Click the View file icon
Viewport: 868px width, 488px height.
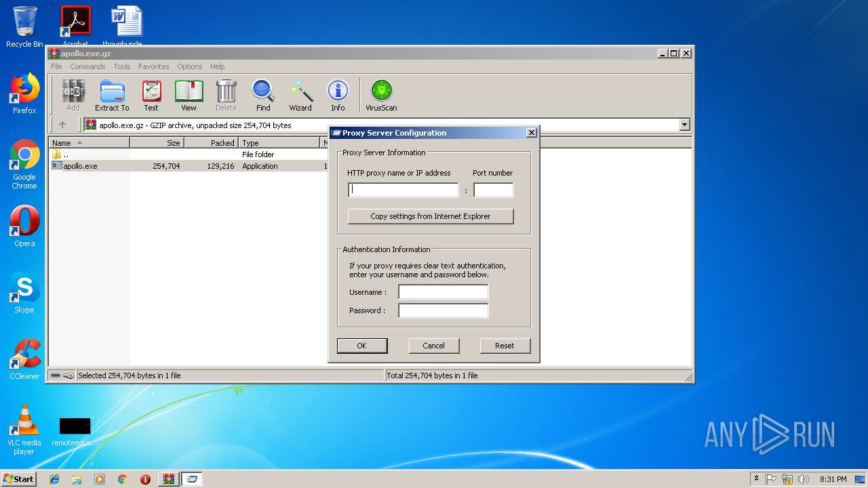click(189, 95)
